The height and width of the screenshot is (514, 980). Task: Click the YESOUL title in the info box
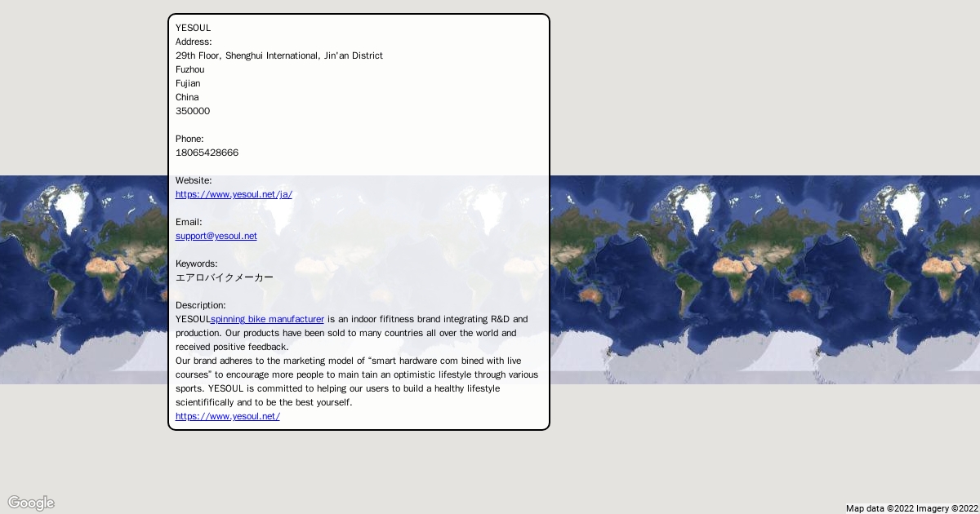click(193, 28)
